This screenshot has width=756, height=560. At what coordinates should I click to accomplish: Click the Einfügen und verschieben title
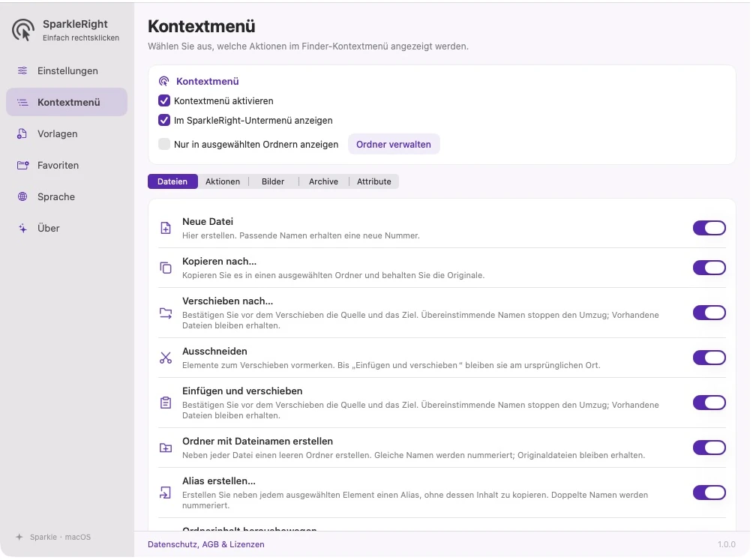click(x=242, y=391)
